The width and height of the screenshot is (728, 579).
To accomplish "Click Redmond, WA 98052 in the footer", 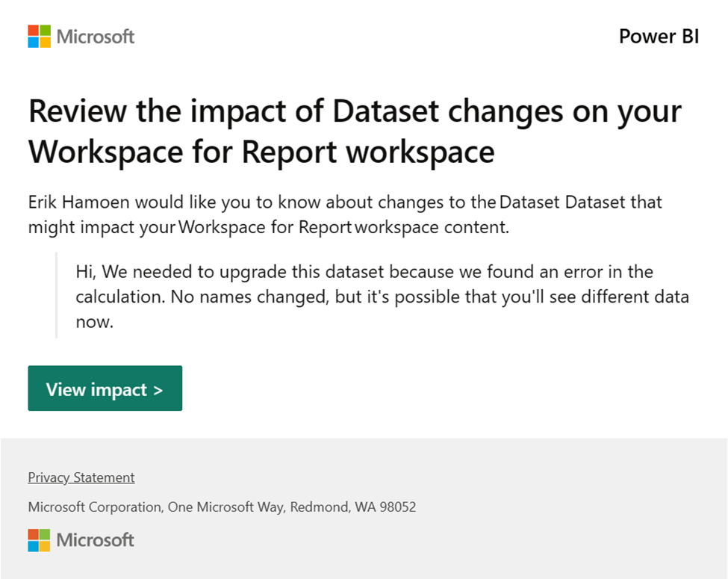I will pos(352,507).
